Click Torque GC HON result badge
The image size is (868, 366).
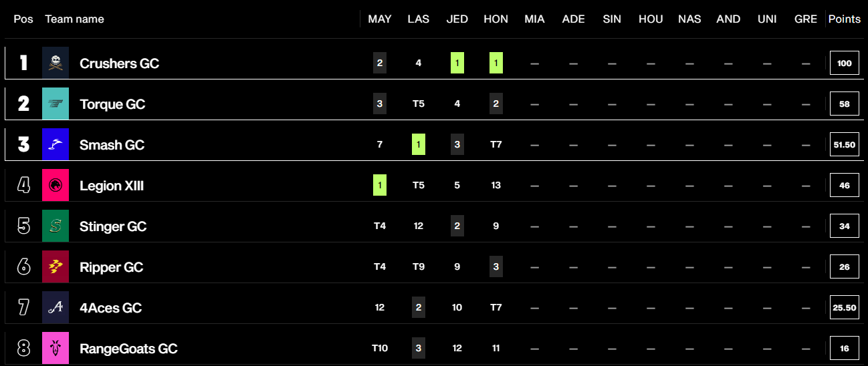tap(496, 104)
